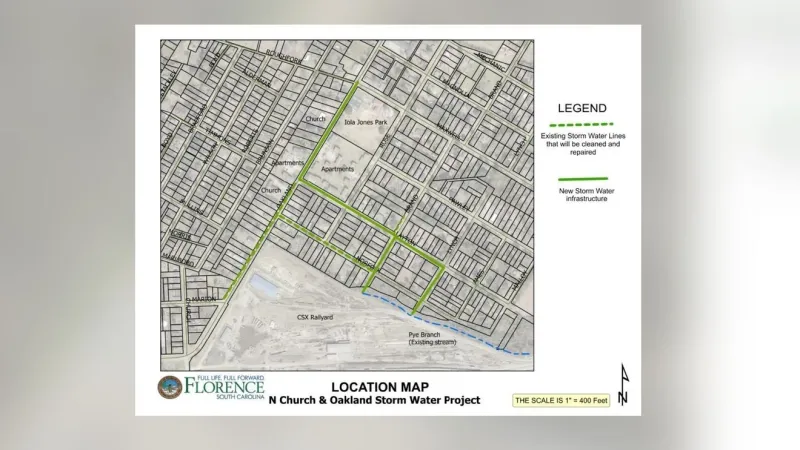Click the City of Florence seal emblem

pyautogui.click(x=169, y=387)
